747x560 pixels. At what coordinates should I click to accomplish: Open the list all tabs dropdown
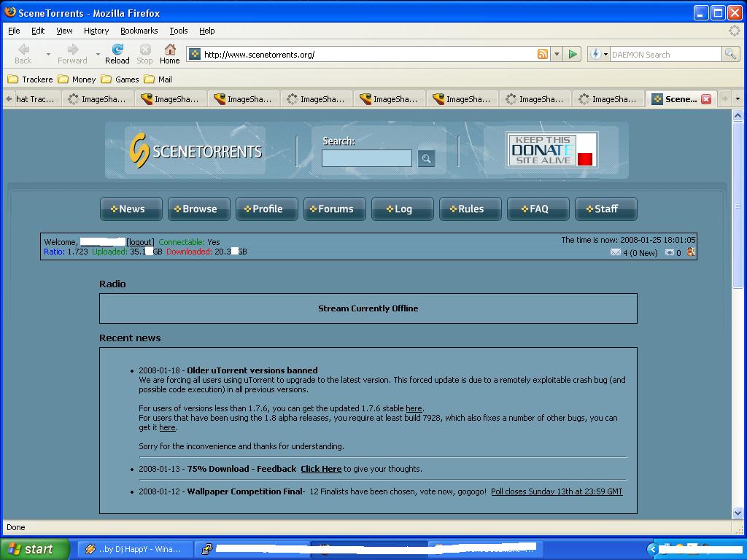click(x=738, y=99)
